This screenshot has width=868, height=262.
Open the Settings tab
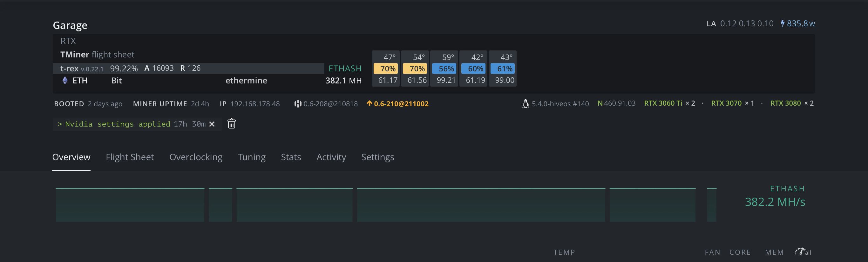pyautogui.click(x=378, y=157)
